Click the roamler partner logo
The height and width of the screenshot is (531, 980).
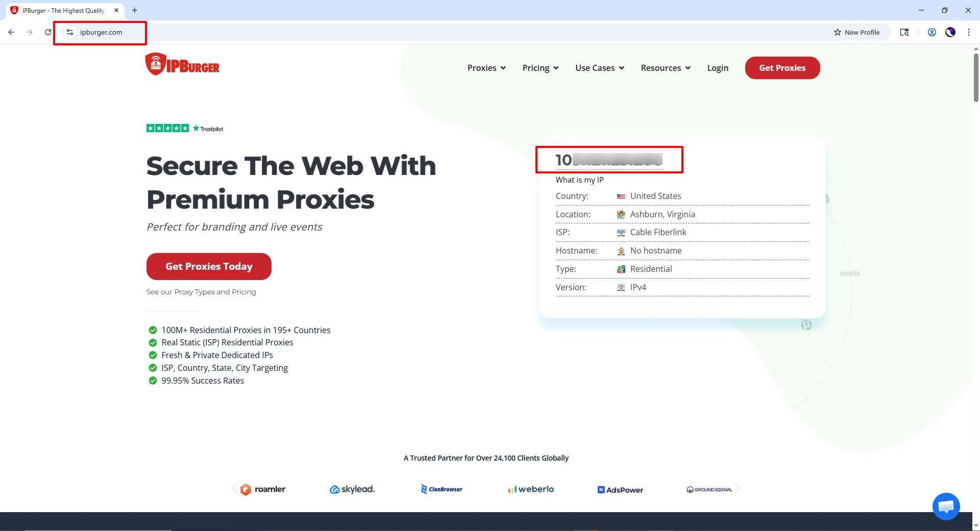point(263,489)
